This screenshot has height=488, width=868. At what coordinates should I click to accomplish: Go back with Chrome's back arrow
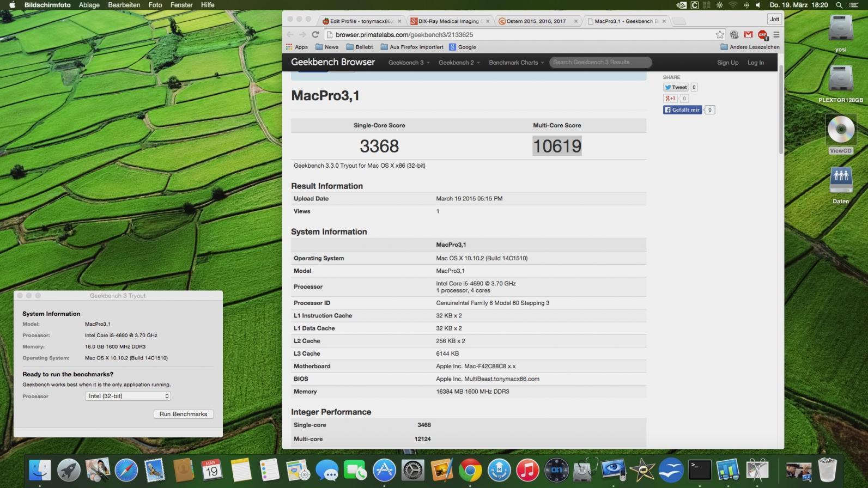click(290, 34)
